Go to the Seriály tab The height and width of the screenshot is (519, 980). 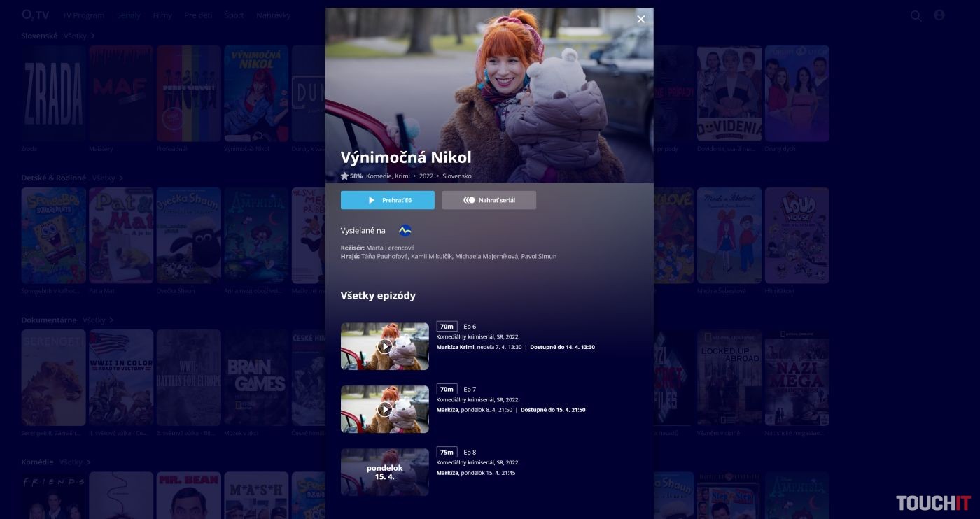point(128,15)
